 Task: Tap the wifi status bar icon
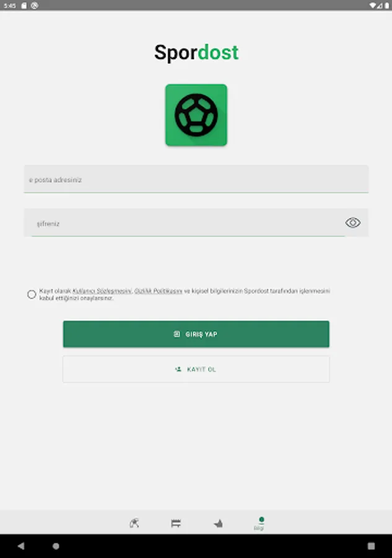(372, 6)
